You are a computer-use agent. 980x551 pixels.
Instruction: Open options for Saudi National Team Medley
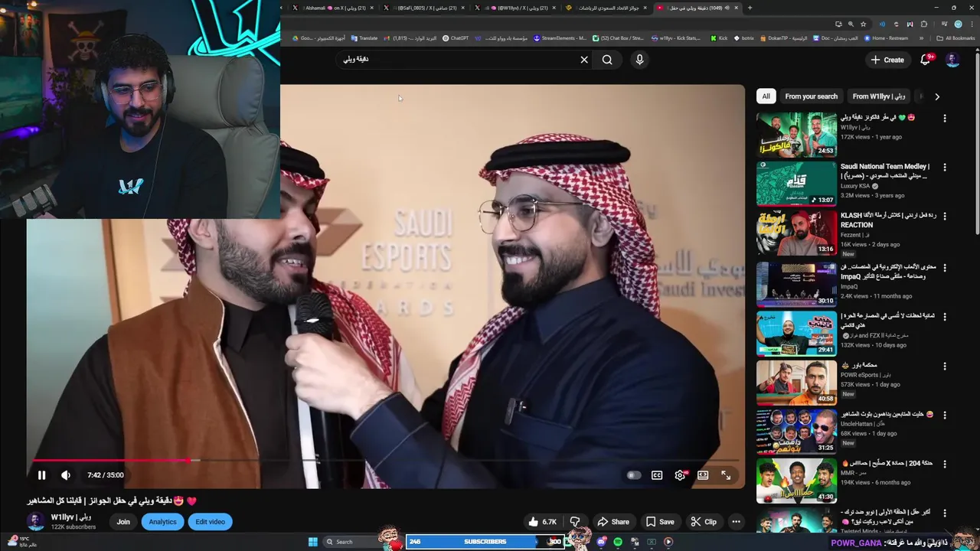945,168
